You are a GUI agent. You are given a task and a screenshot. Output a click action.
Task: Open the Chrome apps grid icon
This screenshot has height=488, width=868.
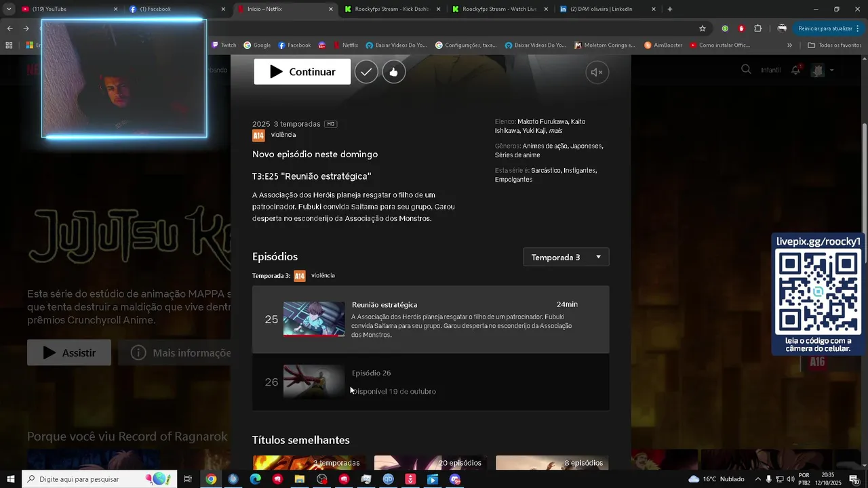point(9,45)
